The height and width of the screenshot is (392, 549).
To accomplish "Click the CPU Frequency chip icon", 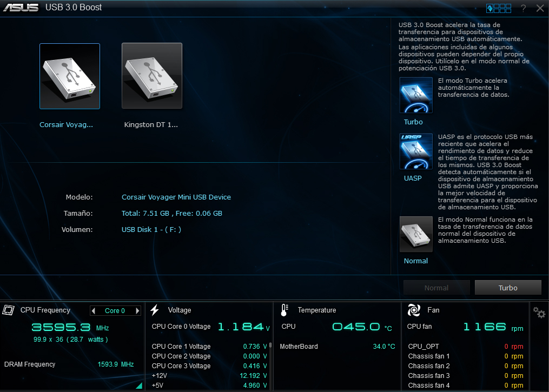I will [9, 310].
